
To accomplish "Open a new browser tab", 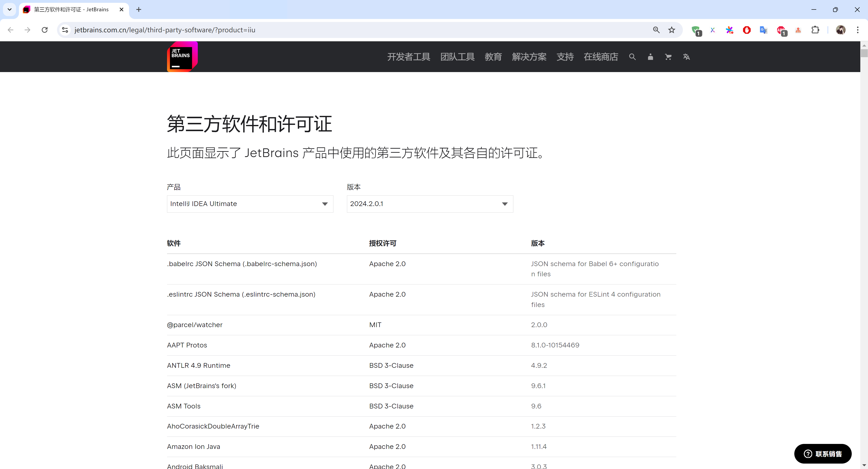I will (139, 9).
